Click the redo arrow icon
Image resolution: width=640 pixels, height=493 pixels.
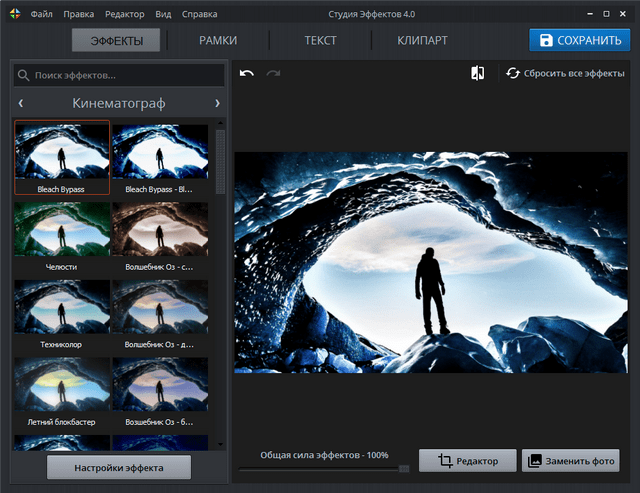click(x=273, y=74)
